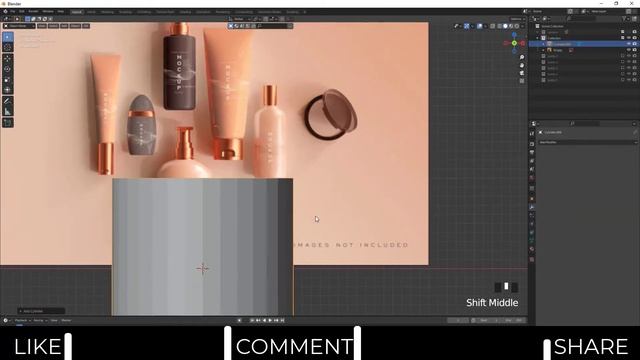Open the Object properties tab icon
This screenshot has height=360, width=640.
point(532,199)
